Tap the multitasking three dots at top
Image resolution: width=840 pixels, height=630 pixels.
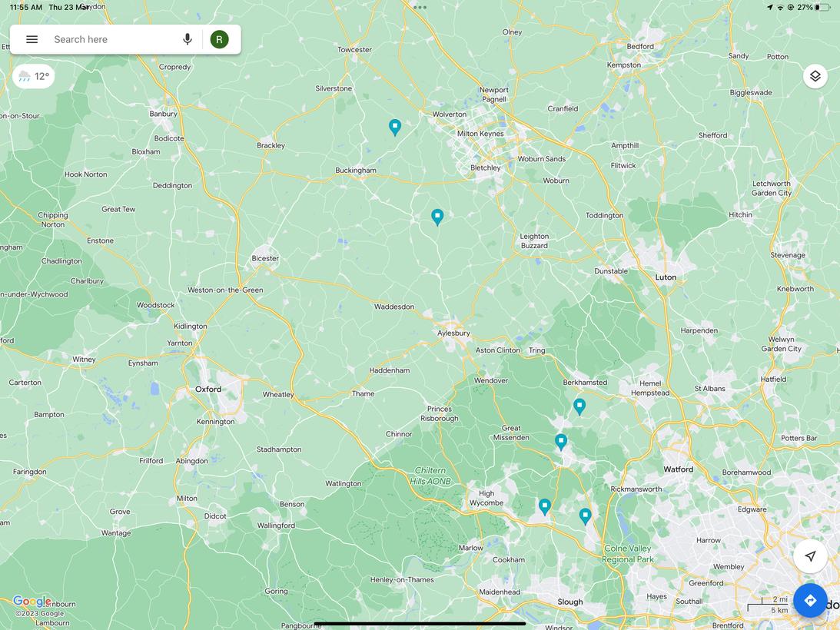coord(420,7)
